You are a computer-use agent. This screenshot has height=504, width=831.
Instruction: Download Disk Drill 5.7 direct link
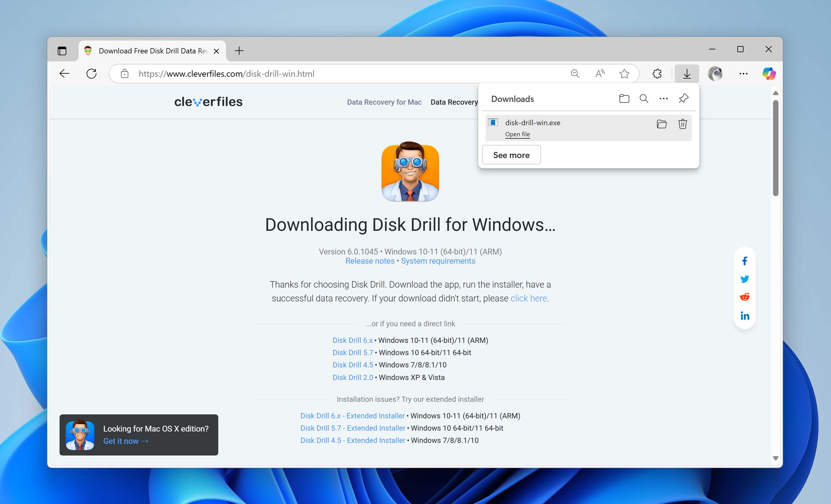point(353,352)
